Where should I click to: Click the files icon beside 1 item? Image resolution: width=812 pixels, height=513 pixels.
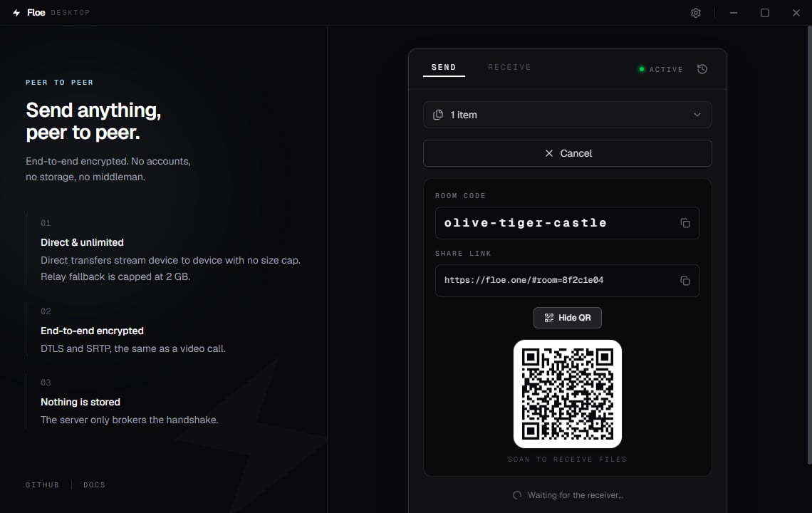tap(437, 115)
